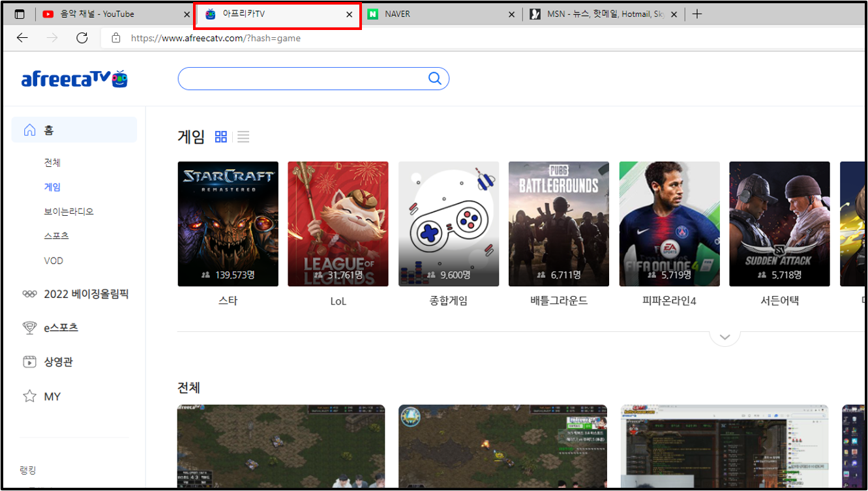Open the Sudden Attack thumbnail
868x491 pixels.
(779, 224)
